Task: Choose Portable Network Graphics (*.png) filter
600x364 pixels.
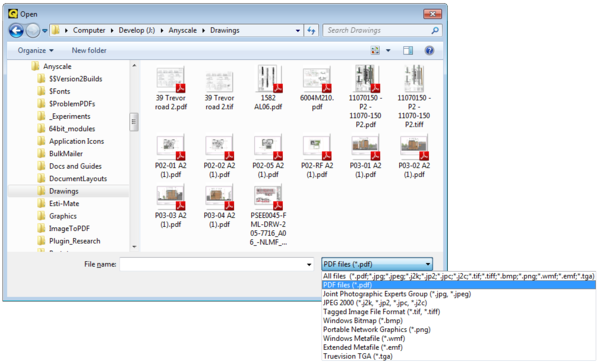Action: point(458,329)
